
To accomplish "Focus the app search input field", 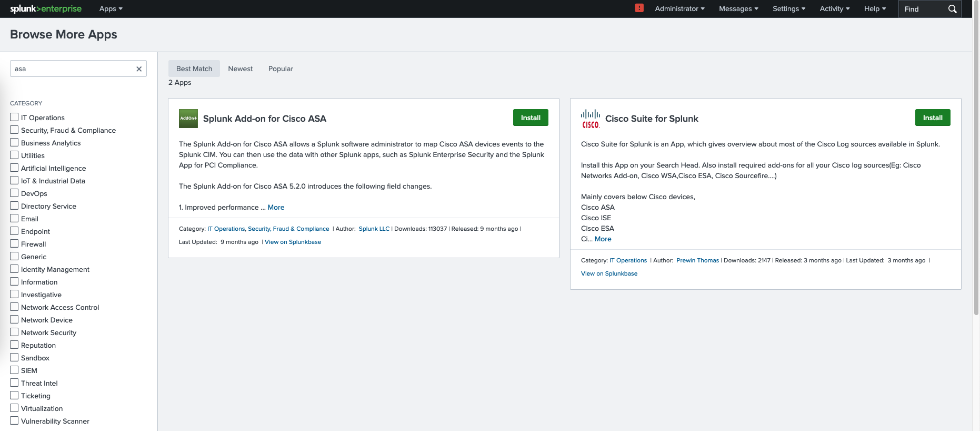I will (73, 69).
